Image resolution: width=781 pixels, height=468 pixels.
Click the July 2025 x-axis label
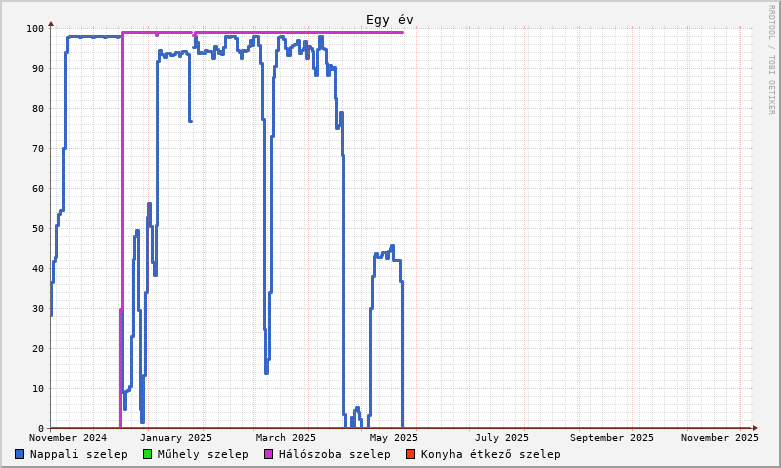pyautogui.click(x=502, y=437)
